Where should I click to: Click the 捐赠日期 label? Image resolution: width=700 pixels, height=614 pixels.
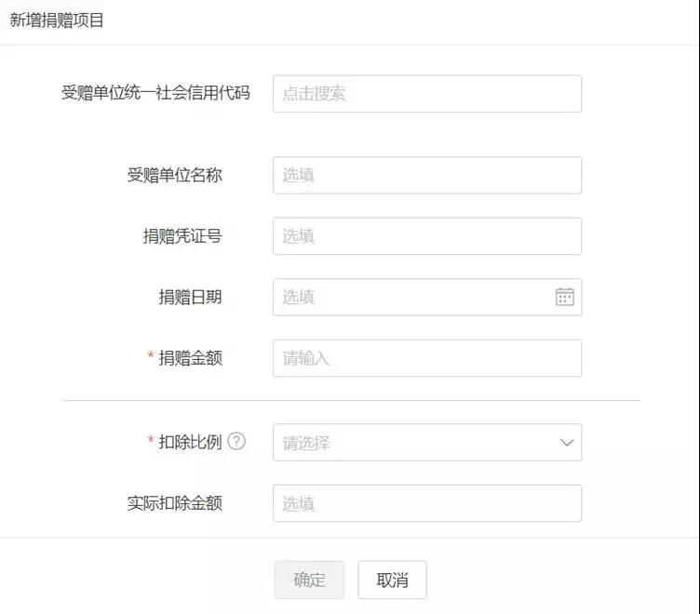click(x=191, y=297)
